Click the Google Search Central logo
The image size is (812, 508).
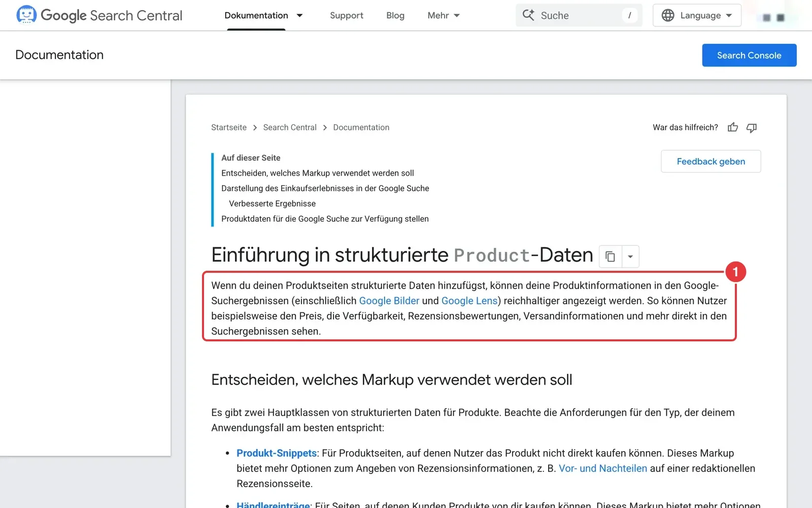(99, 15)
